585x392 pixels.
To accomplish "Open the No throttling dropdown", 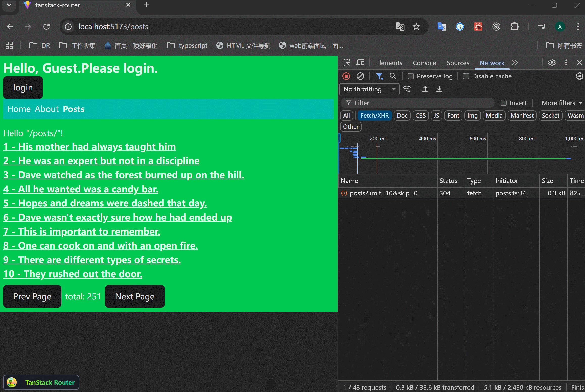I will (x=369, y=89).
